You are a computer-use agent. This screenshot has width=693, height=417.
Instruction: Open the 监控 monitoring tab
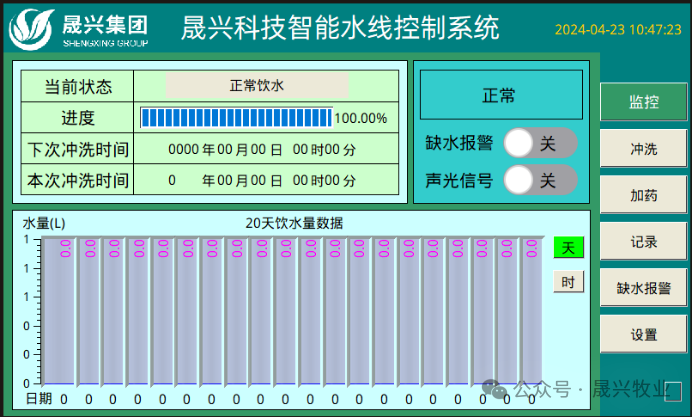coord(643,102)
